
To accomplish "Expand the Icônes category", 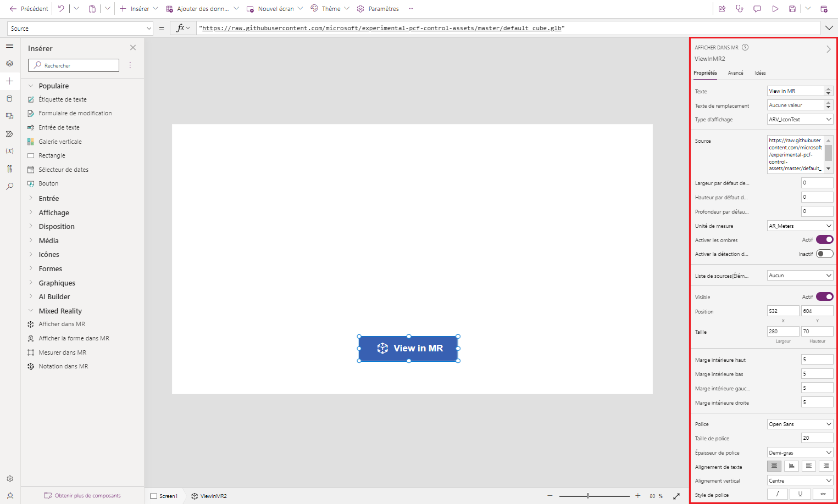I will pos(31,254).
